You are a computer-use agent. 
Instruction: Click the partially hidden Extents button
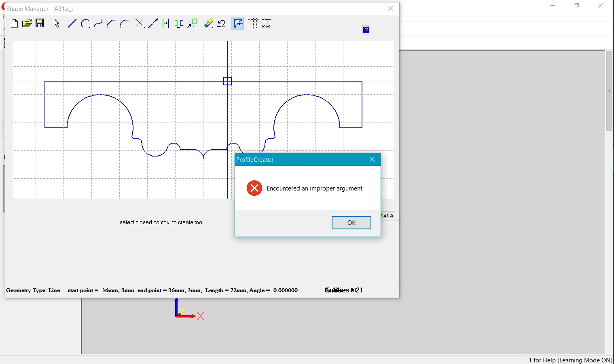(387, 215)
